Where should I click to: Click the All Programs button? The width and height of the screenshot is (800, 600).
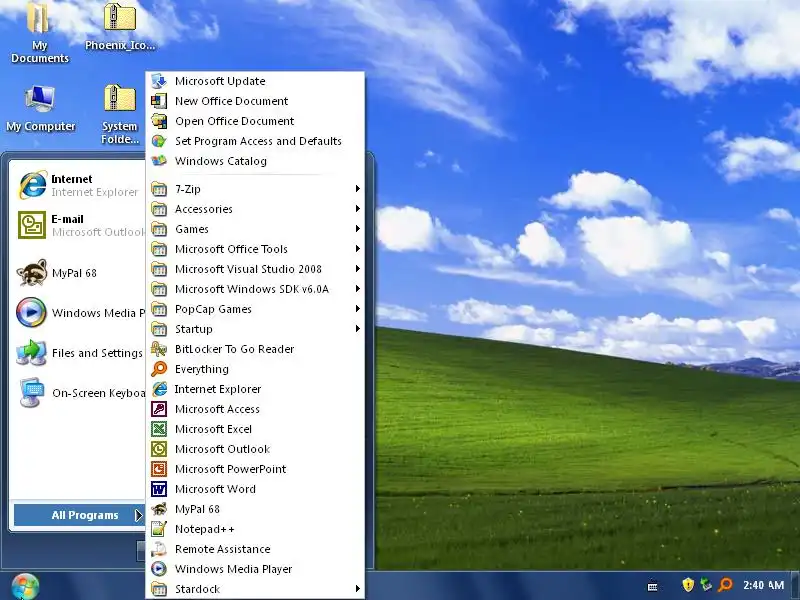79,515
